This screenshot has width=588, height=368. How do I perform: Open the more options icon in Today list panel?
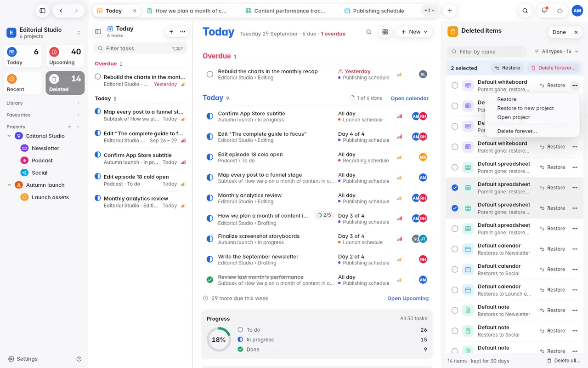[x=183, y=32]
